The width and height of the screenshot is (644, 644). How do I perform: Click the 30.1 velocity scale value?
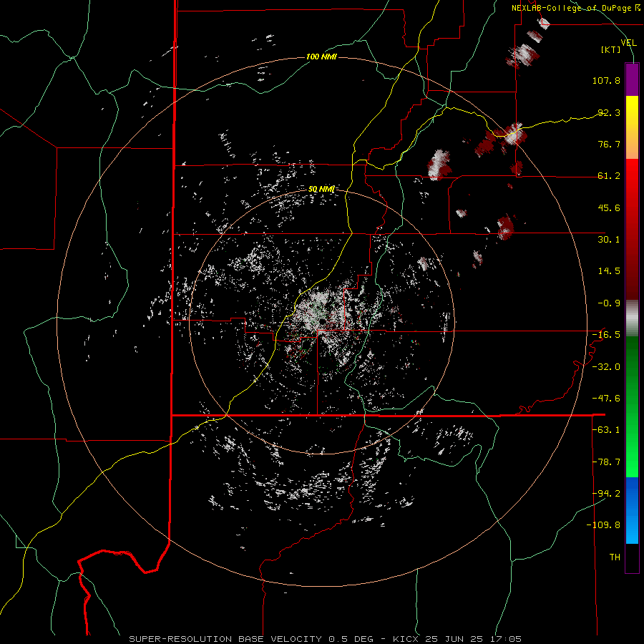point(609,240)
